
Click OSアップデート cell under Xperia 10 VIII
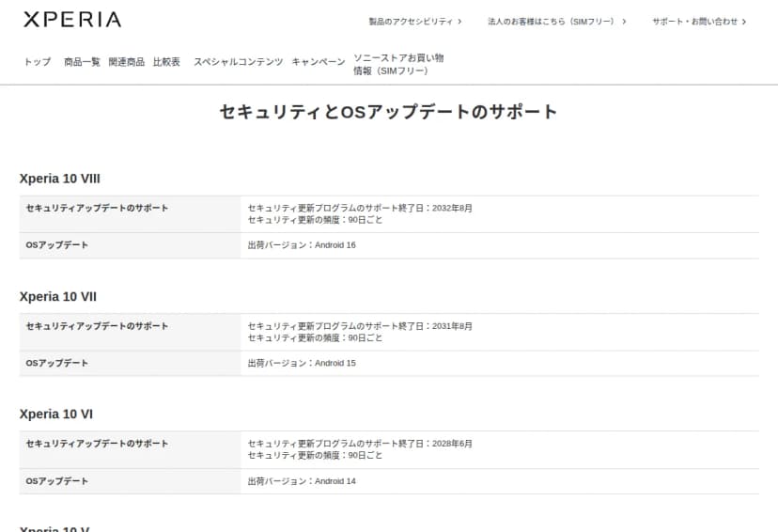pyautogui.click(x=130, y=245)
